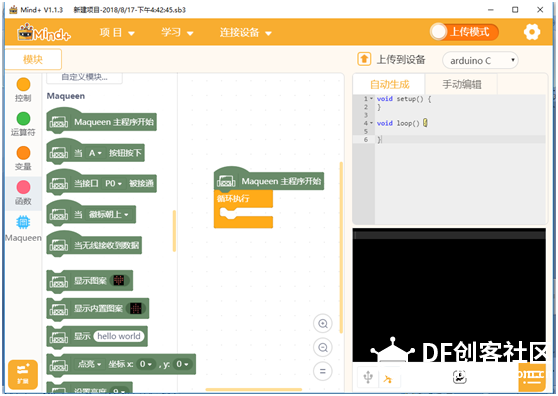Click code line number 5
This screenshot has width=558, height=396.
[x=365, y=131]
